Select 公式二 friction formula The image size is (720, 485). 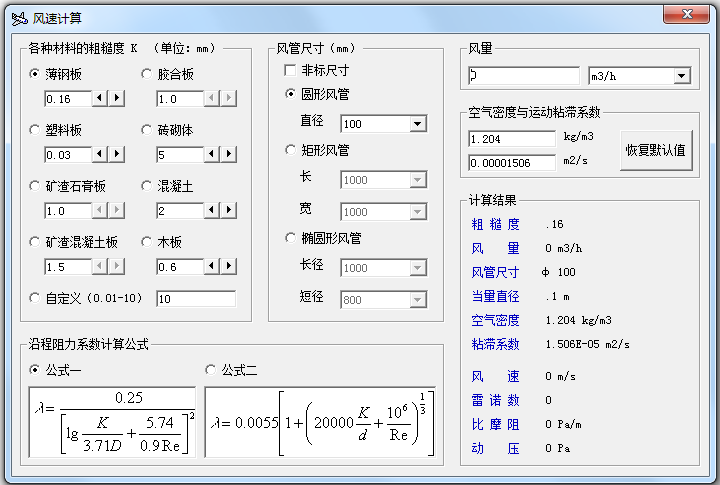[x=210, y=370]
